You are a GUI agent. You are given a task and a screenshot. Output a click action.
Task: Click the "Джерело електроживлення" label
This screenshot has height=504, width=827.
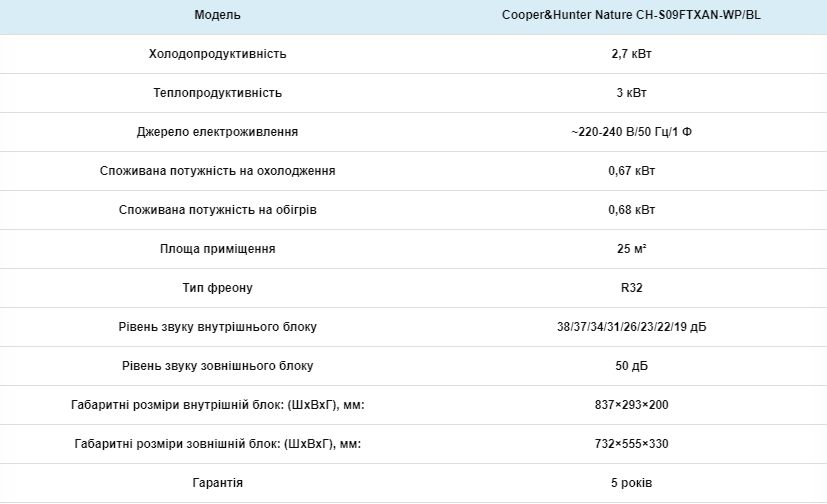(x=218, y=132)
